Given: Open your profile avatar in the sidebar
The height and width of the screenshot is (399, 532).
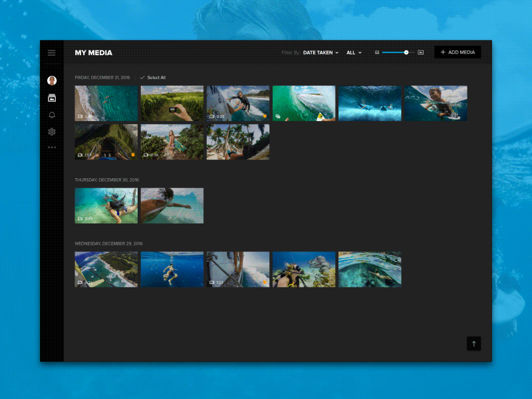Looking at the screenshot, I should coord(52,80).
